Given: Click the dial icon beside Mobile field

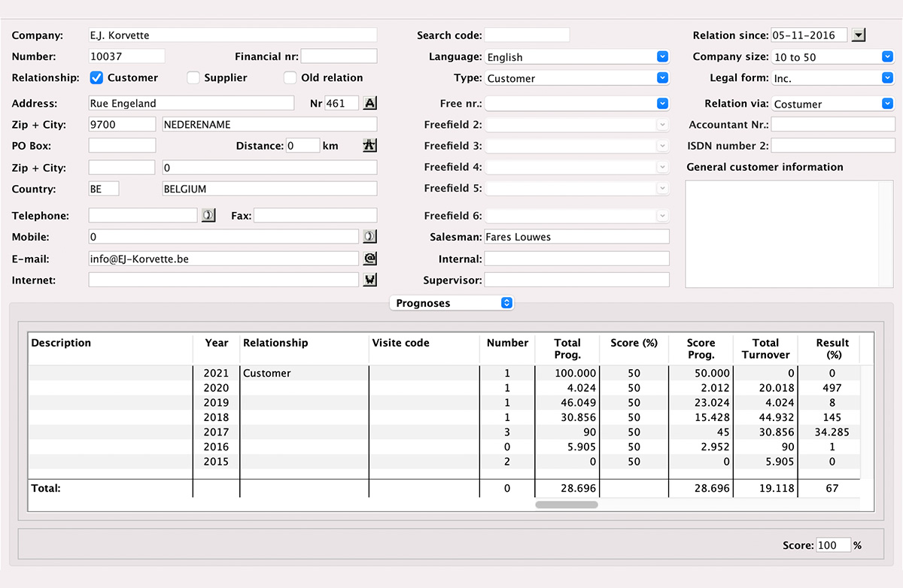Looking at the screenshot, I should coord(369,236).
